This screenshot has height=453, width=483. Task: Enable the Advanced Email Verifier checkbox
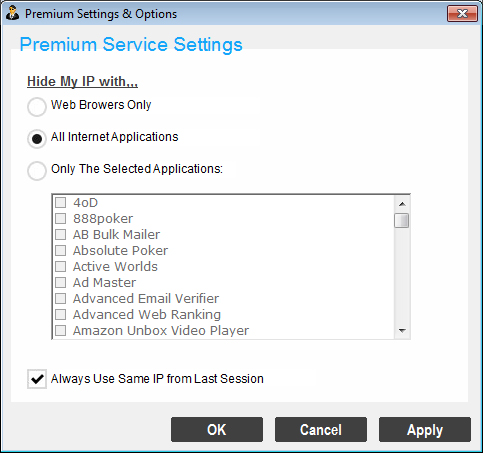60,298
